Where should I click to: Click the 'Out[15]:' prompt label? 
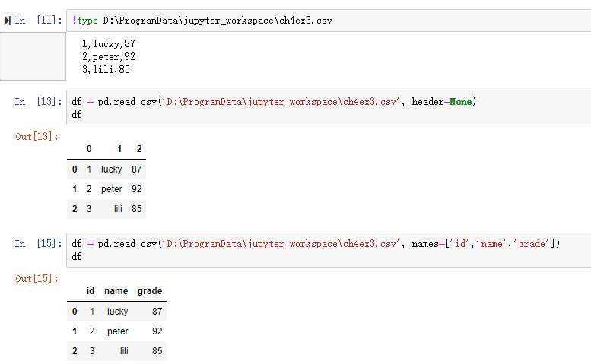coord(37,279)
